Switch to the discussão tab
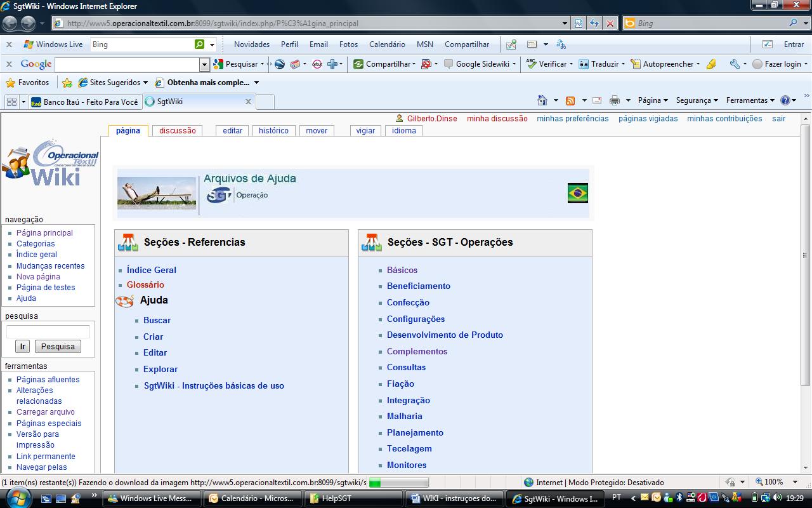The width and height of the screenshot is (812, 508). (178, 131)
